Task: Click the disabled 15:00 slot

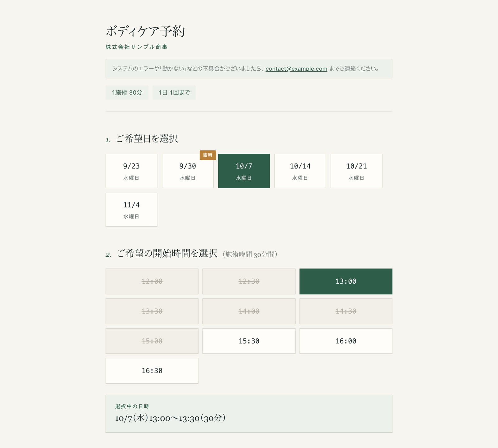Action: click(x=152, y=341)
